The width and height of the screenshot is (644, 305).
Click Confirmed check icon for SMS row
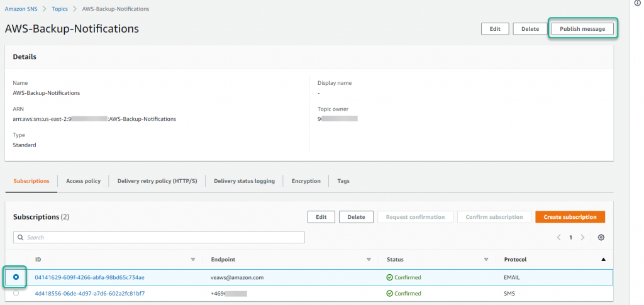click(x=389, y=294)
